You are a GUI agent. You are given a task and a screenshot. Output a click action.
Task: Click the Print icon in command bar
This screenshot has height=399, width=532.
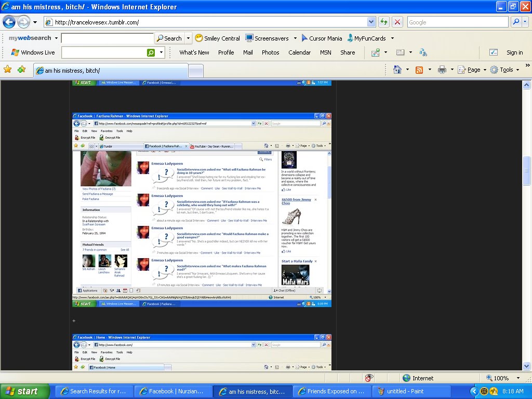click(442, 70)
